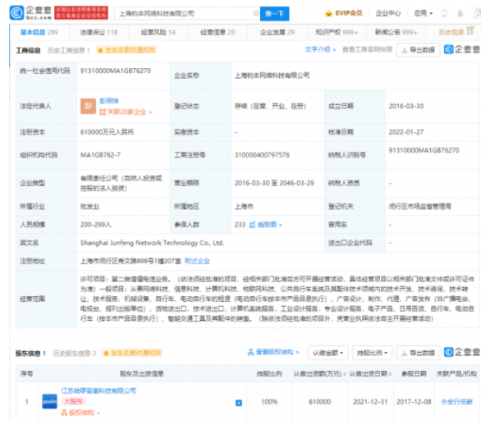The height and width of the screenshot is (443, 504).
Task: Click the SVIP会员 crown icon
Action: pos(328,13)
